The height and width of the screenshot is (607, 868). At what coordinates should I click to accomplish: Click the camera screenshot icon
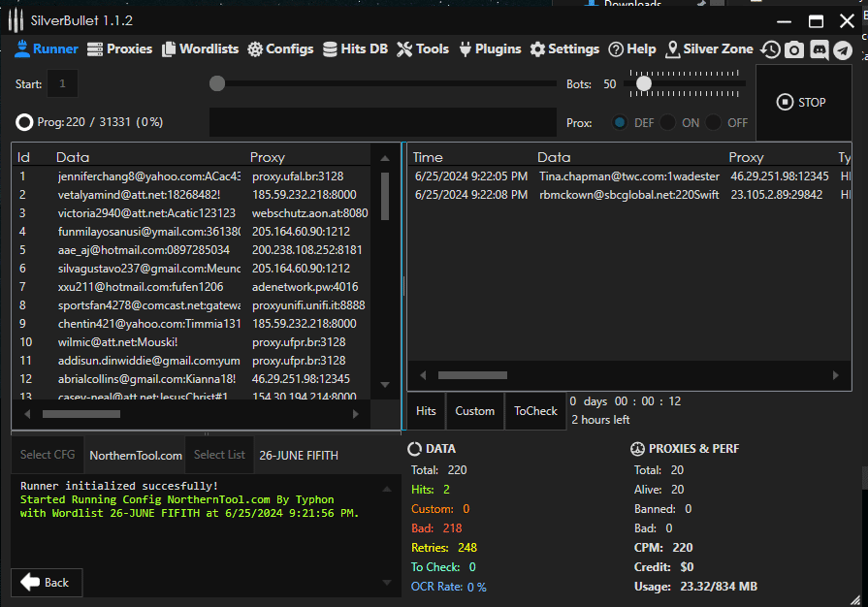794,49
